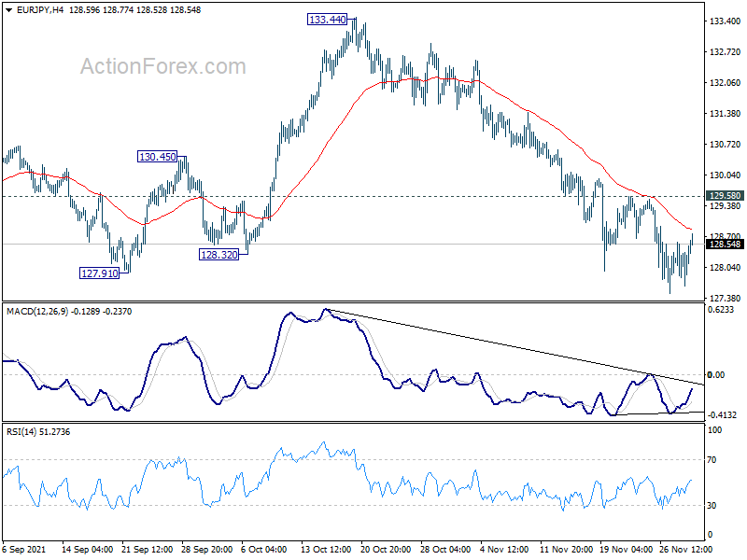Image resolution: width=747 pixels, height=560 pixels.
Task: Click the 13 Oct 12:00 date label
Action: click(x=326, y=550)
